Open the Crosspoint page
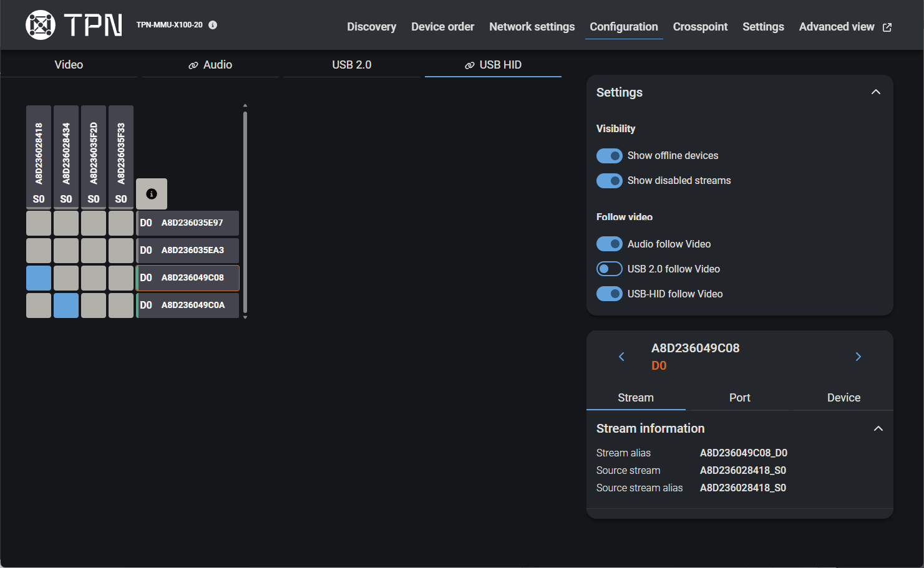The image size is (924, 568). [701, 27]
